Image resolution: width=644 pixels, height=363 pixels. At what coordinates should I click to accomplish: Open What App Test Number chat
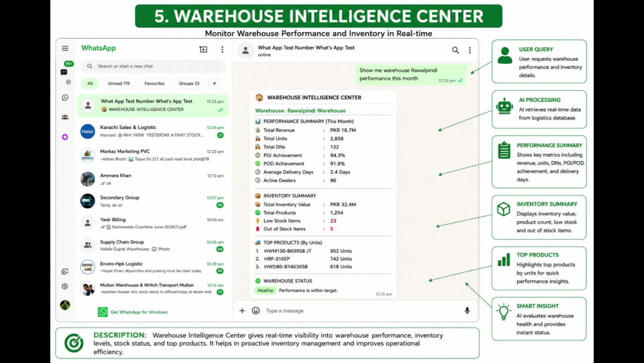point(153,105)
